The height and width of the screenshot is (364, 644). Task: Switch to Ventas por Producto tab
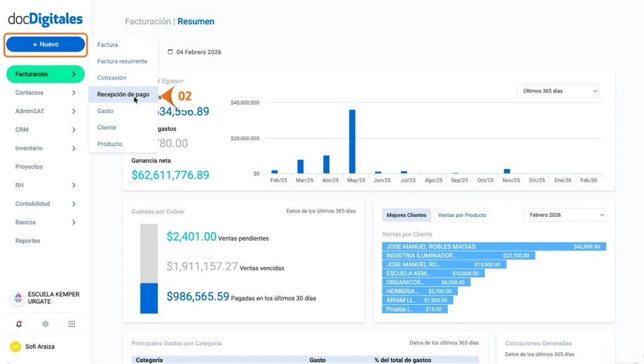(x=462, y=215)
